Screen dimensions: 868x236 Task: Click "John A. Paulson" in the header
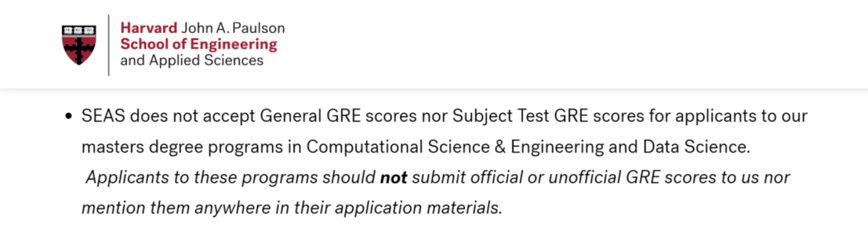(233, 28)
